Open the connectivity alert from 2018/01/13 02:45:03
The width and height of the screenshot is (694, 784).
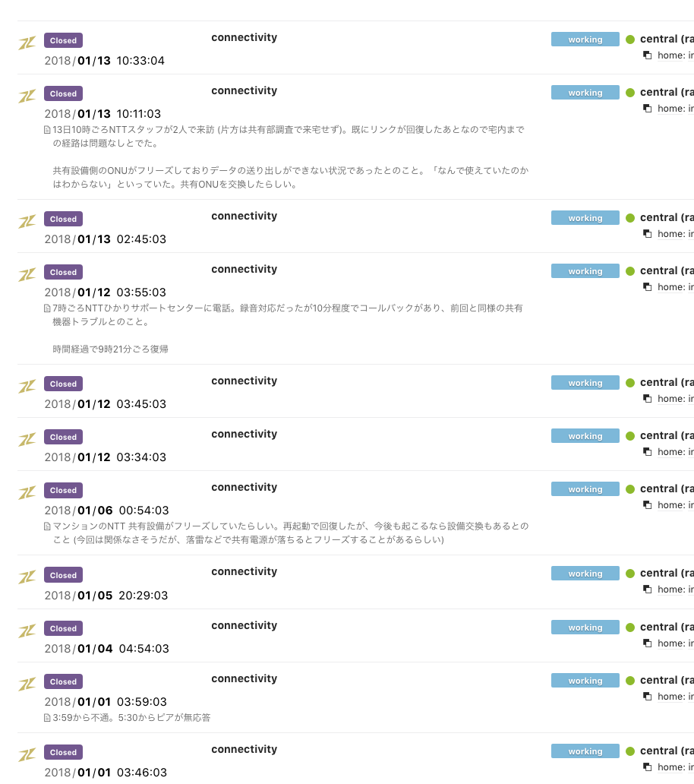(x=244, y=217)
